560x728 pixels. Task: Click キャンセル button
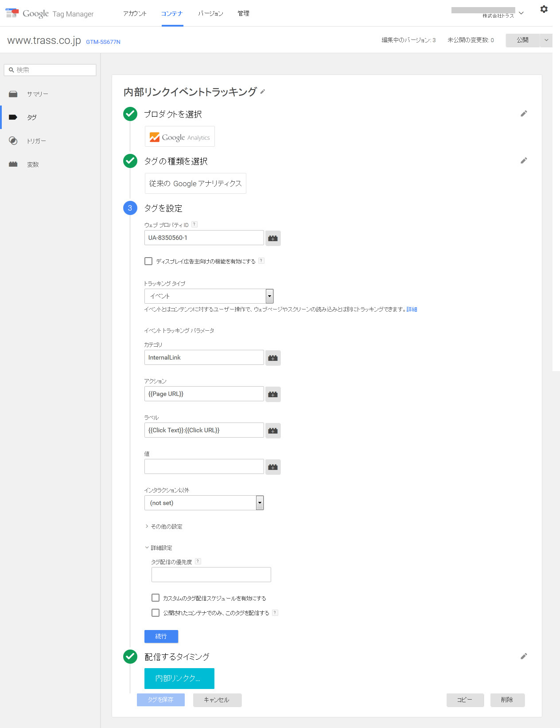click(x=217, y=700)
